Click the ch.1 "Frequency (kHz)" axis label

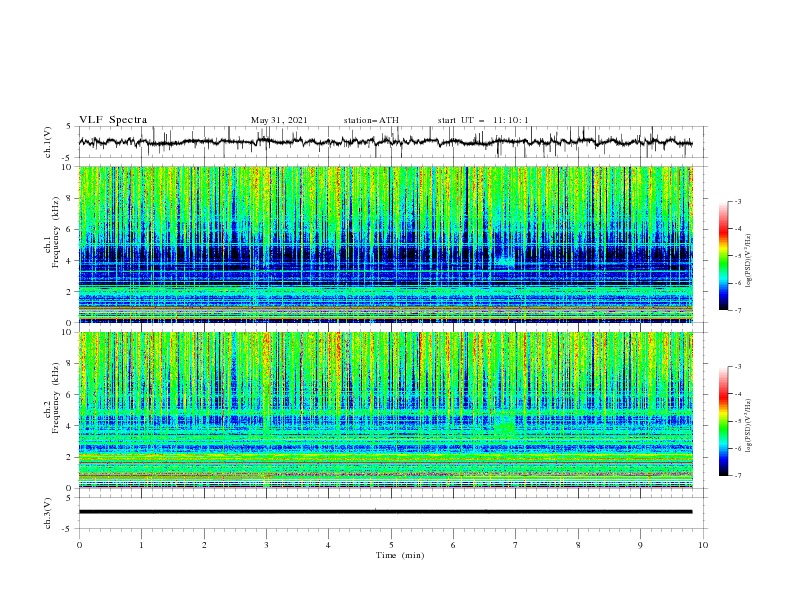(56, 233)
